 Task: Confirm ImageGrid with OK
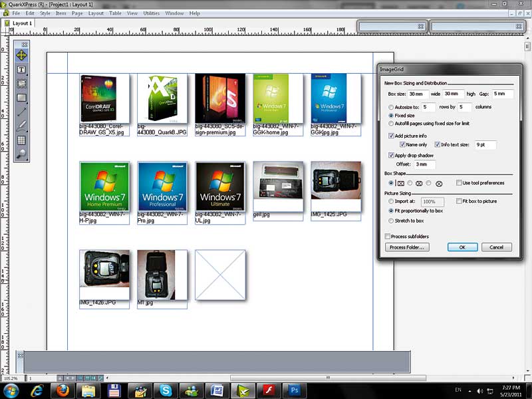[x=462, y=247]
